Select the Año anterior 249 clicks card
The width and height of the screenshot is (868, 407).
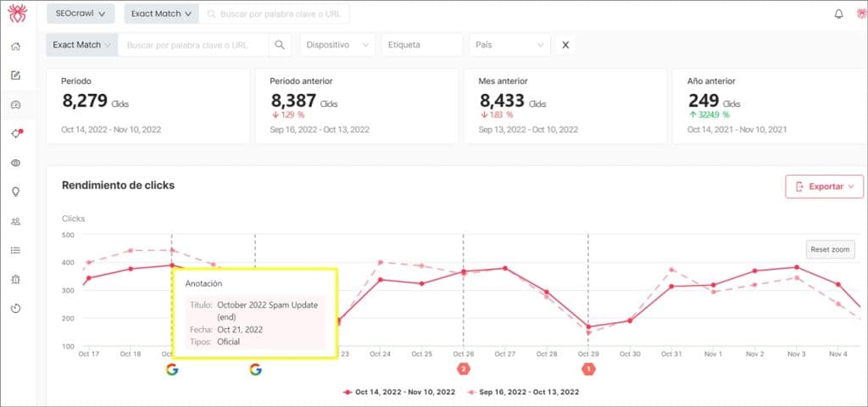[x=770, y=106]
